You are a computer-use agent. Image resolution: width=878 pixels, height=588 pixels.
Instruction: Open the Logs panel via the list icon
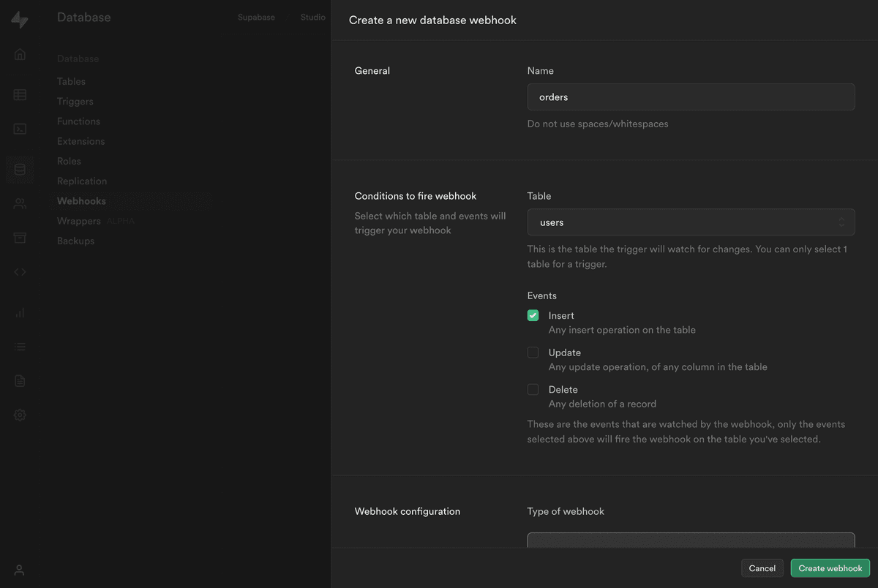coord(19,346)
